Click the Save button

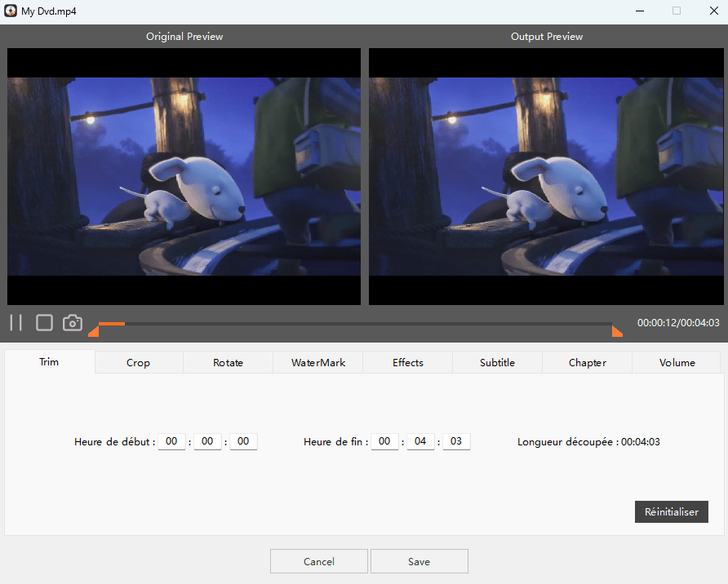[419, 561]
